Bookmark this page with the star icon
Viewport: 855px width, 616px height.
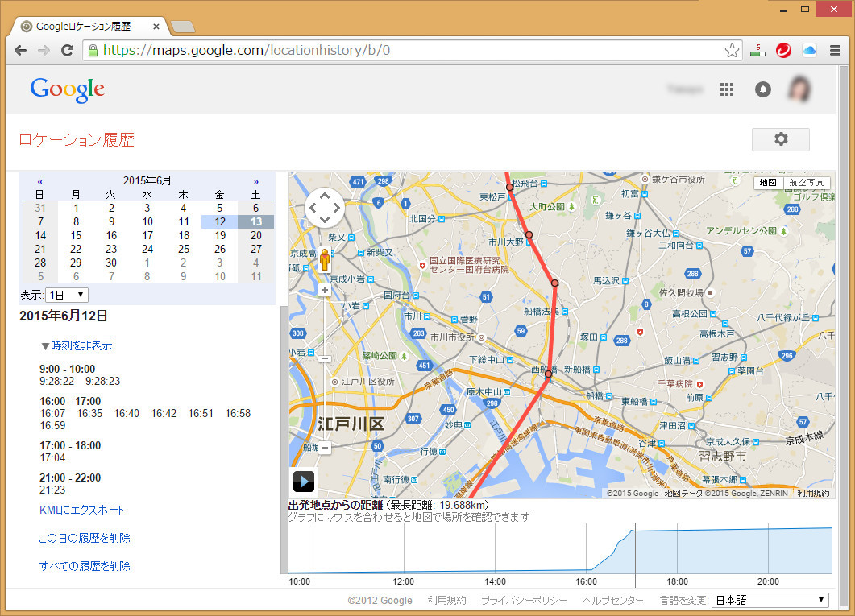[x=732, y=51]
